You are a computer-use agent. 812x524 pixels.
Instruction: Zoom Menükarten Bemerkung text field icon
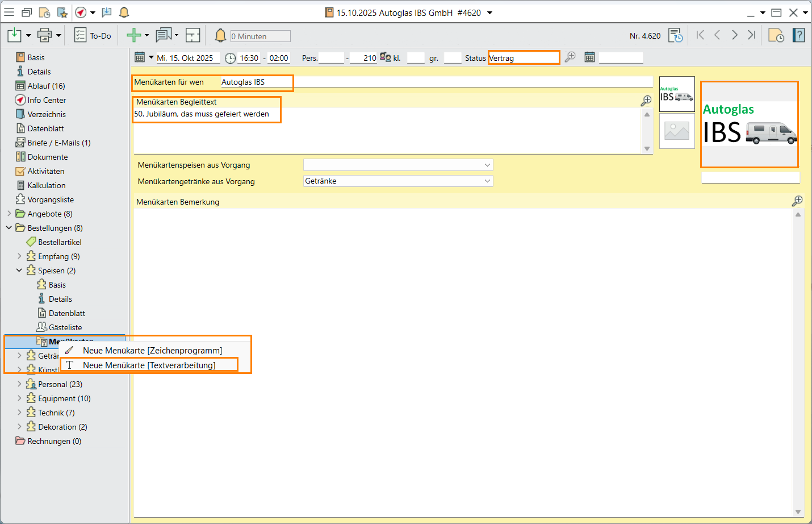797,201
